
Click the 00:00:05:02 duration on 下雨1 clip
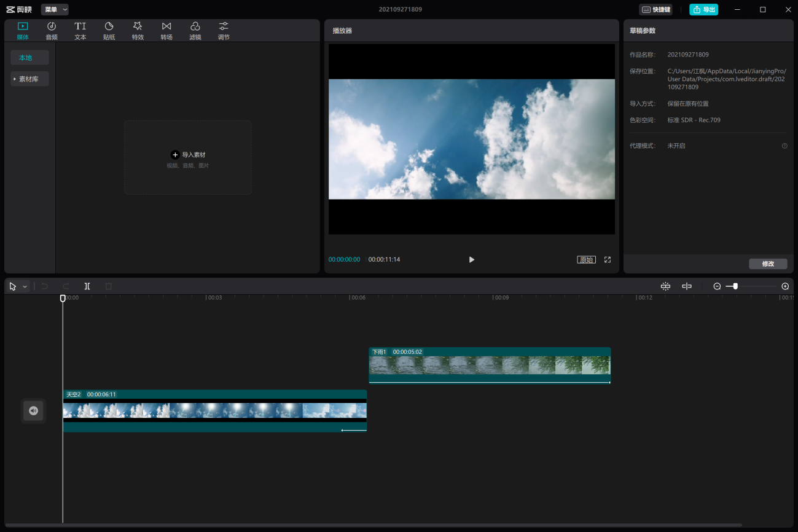[408, 352]
